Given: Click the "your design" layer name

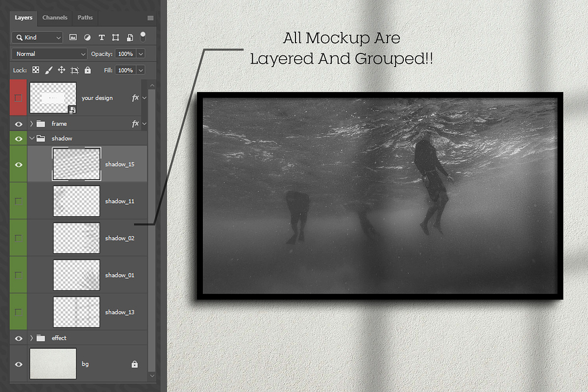Looking at the screenshot, I should tap(97, 98).
